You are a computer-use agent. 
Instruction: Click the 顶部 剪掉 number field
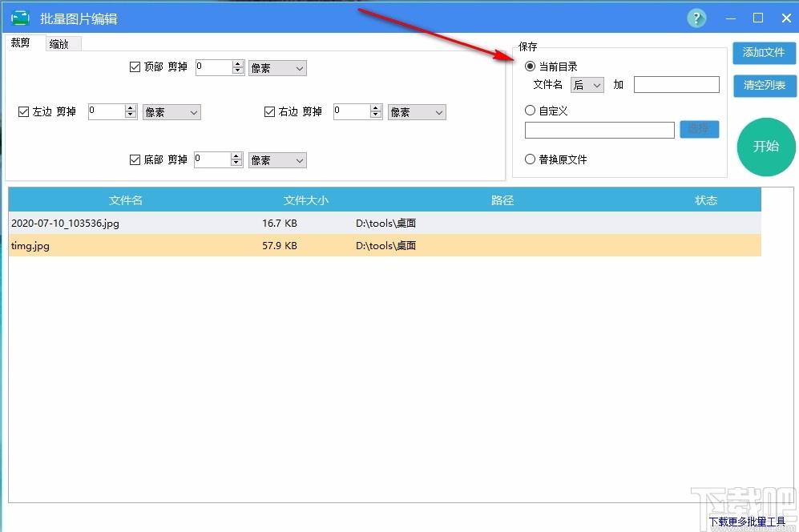(x=214, y=67)
